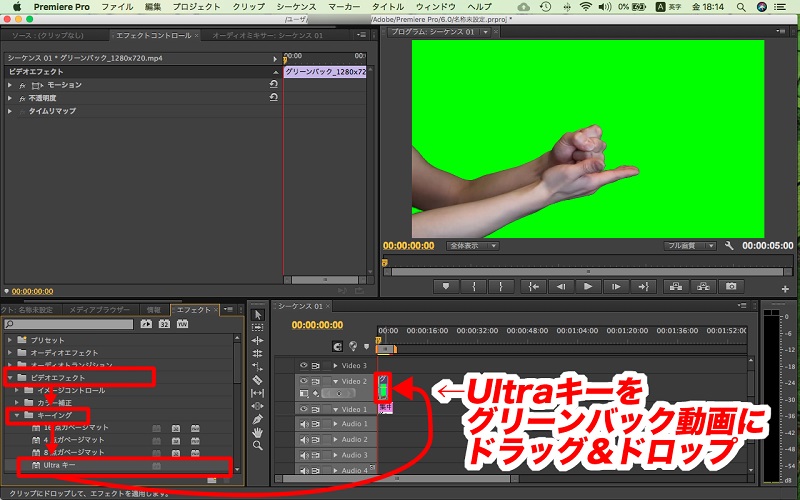
Task: Select the Razor tool
Action: tap(258, 380)
